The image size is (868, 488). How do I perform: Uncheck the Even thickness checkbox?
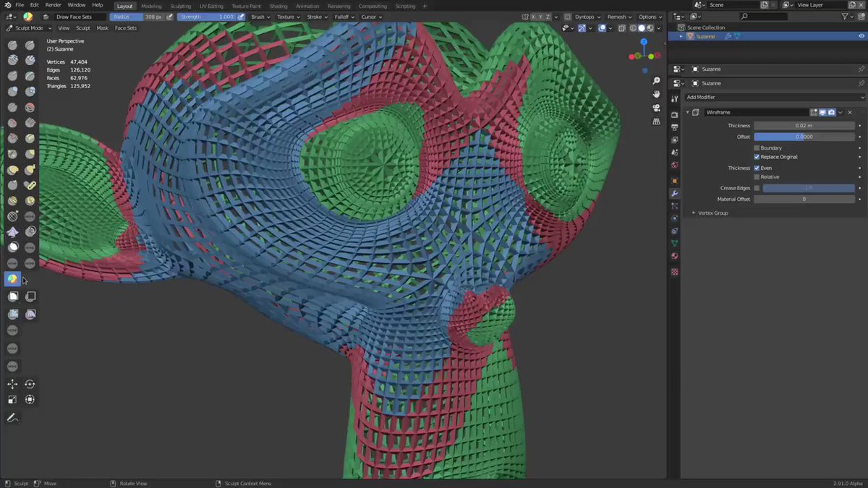(757, 168)
